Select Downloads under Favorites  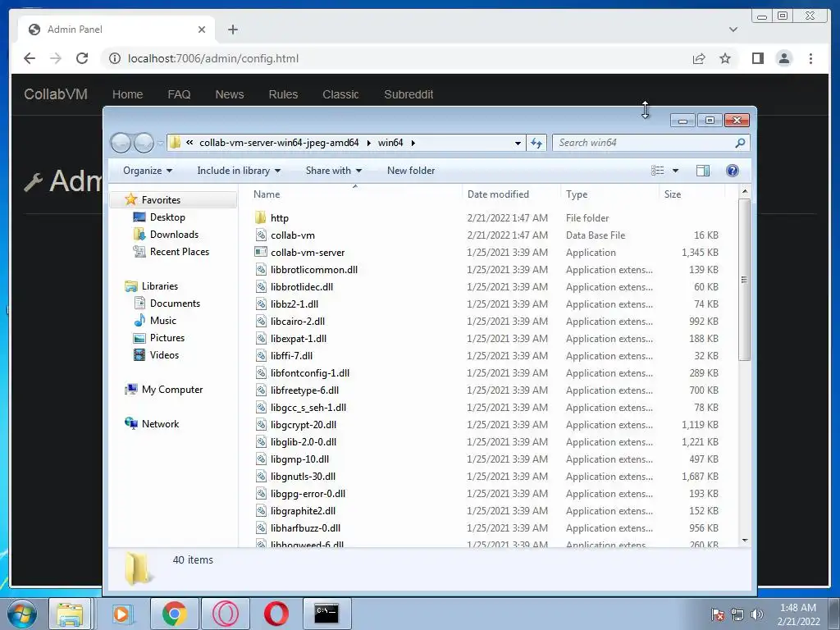pos(174,234)
